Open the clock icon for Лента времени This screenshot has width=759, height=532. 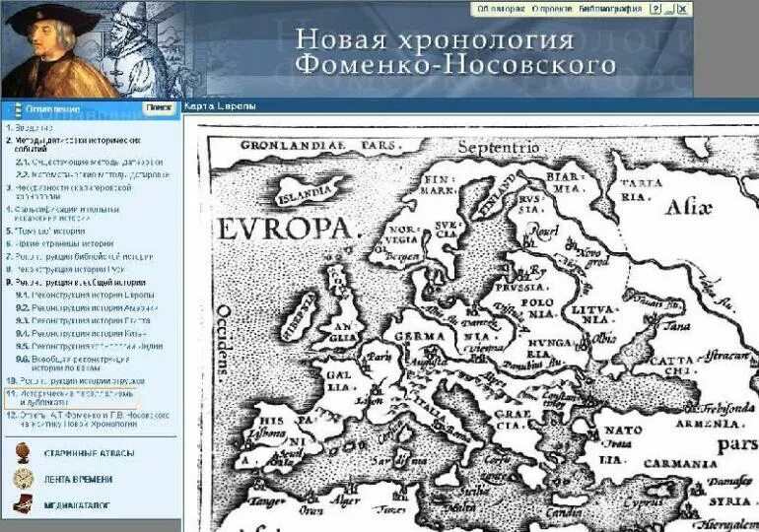[x=24, y=479]
